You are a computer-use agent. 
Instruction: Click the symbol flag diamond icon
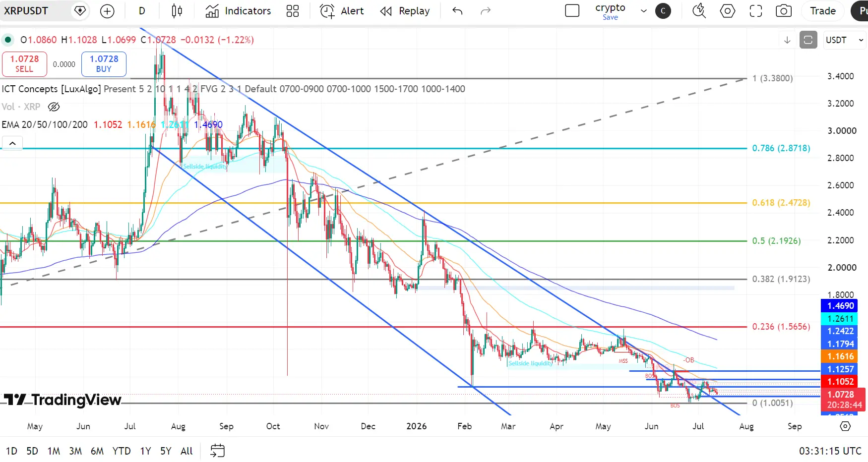[79, 11]
